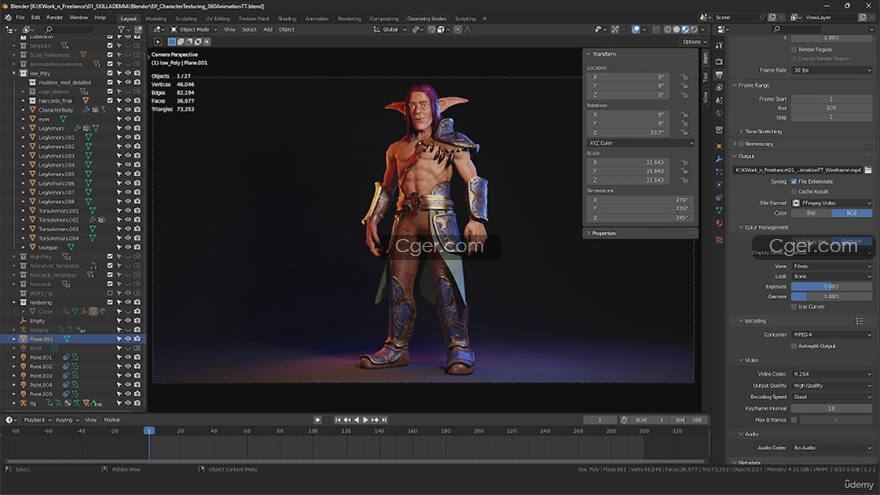Click the Frame Start value field
The width and height of the screenshot is (880, 495).
(832, 99)
